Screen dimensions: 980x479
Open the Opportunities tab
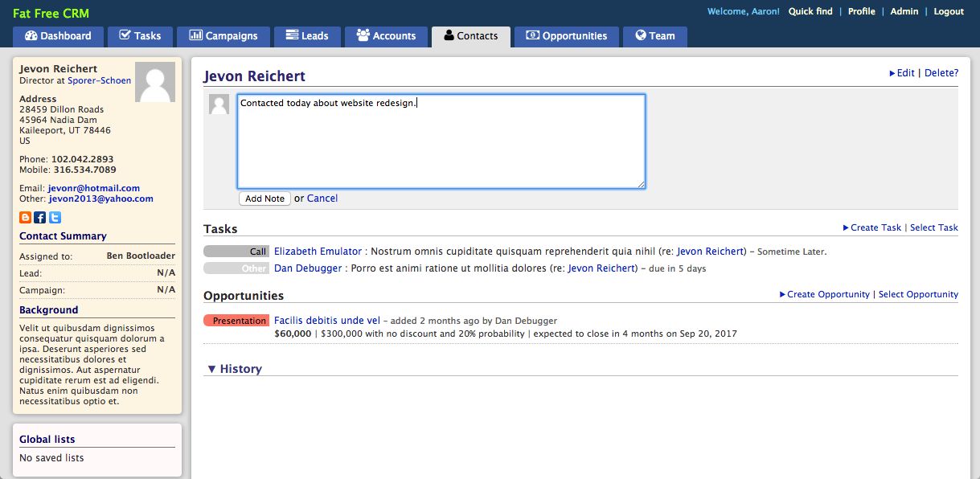(x=567, y=36)
